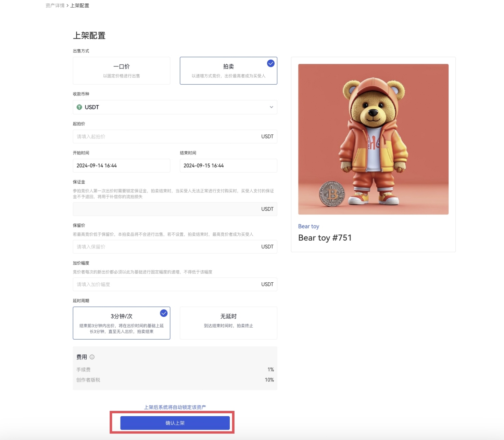Click the USDT coin icon in currency selector
Screen dimensions: 504x440
pyautogui.click(x=79, y=107)
